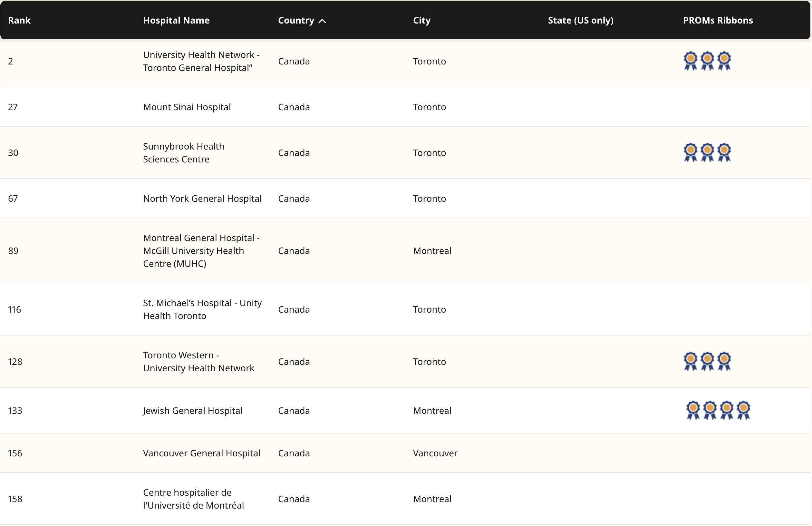
Task: Click Vancouver city cell
Action: click(x=435, y=453)
